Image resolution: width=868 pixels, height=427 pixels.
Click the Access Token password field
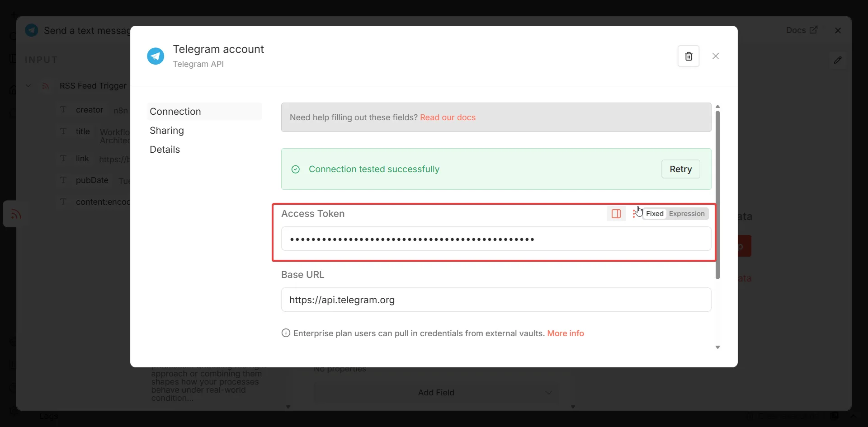[x=496, y=239]
